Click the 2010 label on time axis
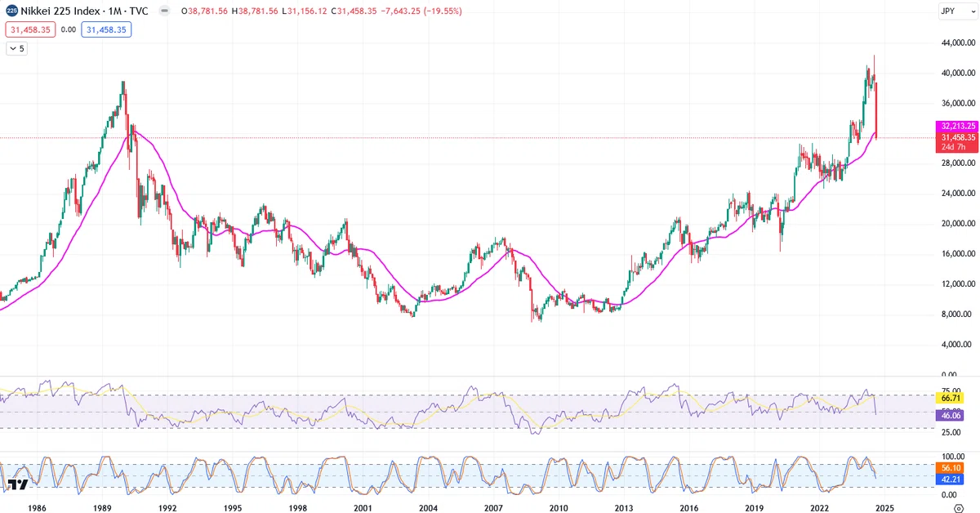 coord(558,507)
